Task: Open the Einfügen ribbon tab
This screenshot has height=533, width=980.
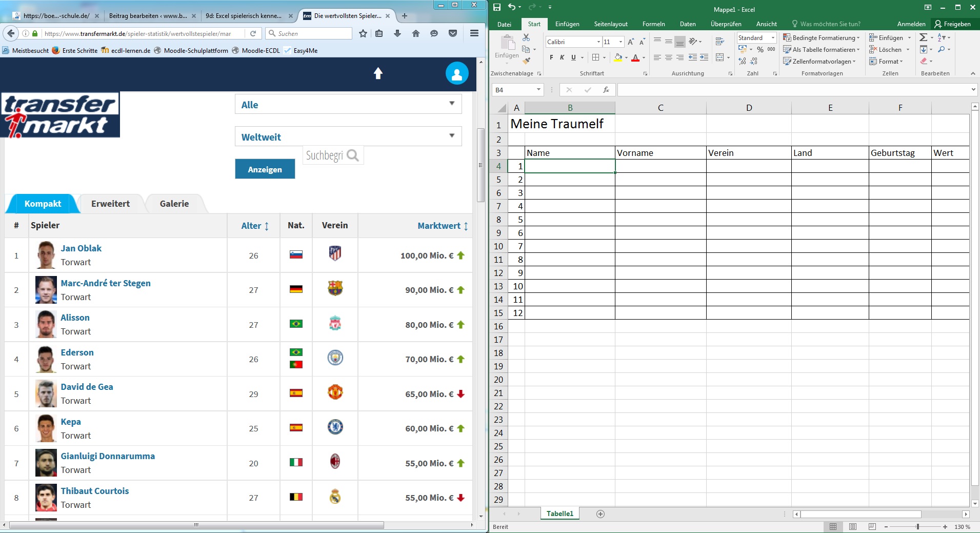Action: (x=567, y=24)
